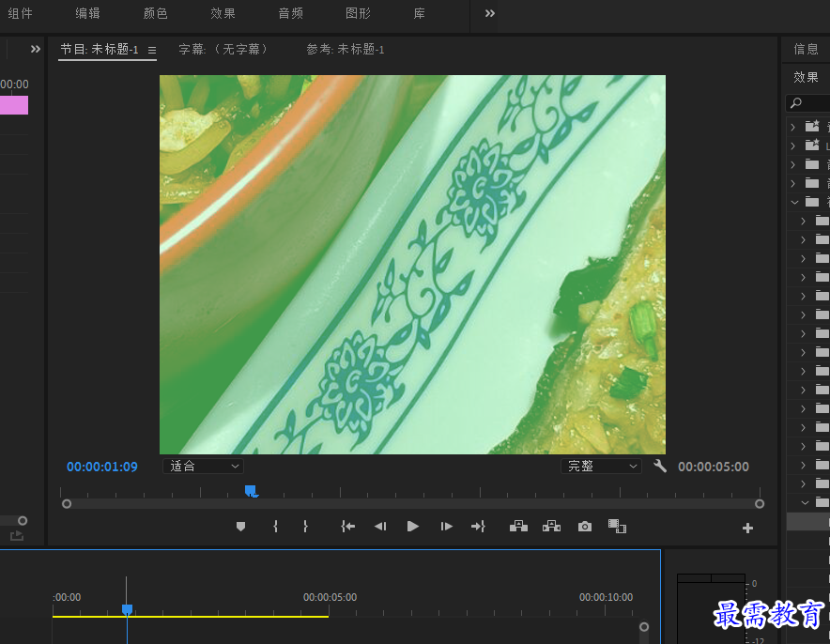Open the 信息 panel tab
Image resolution: width=830 pixels, height=644 pixels.
[x=807, y=50]
